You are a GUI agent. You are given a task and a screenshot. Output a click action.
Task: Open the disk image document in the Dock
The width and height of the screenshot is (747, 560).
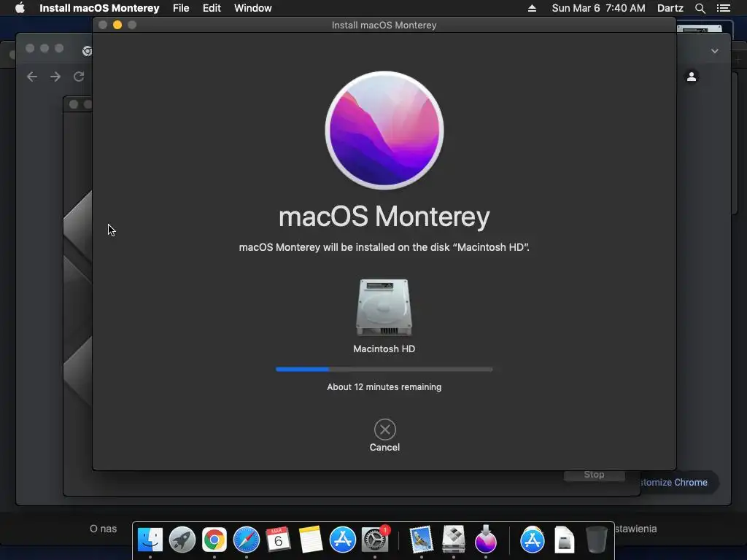pos(564,540)
